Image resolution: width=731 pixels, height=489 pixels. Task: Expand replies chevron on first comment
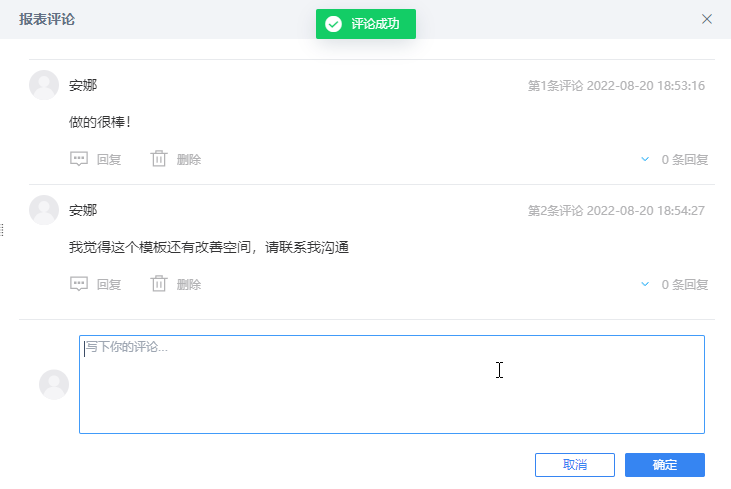(645, 159)
